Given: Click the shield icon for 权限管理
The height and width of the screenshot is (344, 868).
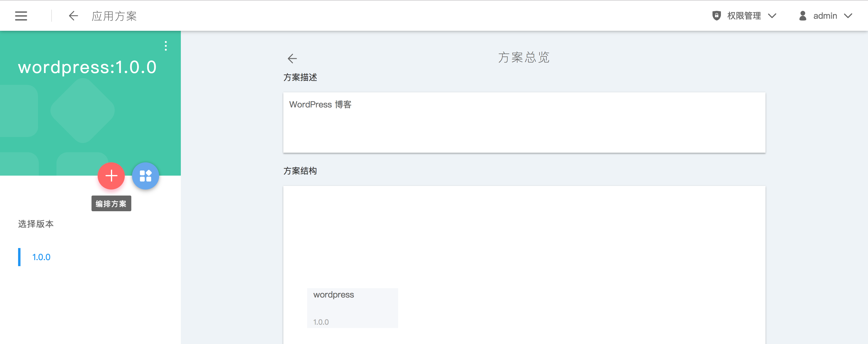Looking at the screenshot, I should pyautogui.click(x=716, y=16).
